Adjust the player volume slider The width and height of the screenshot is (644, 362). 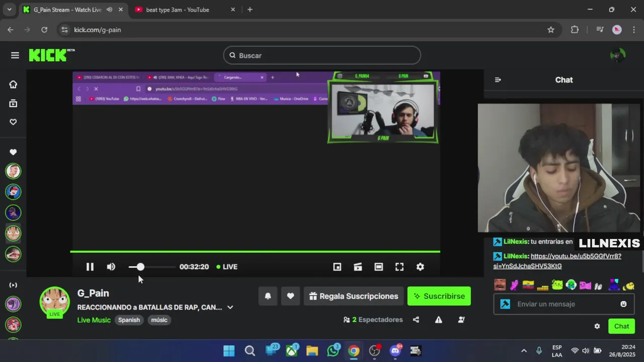151,267
